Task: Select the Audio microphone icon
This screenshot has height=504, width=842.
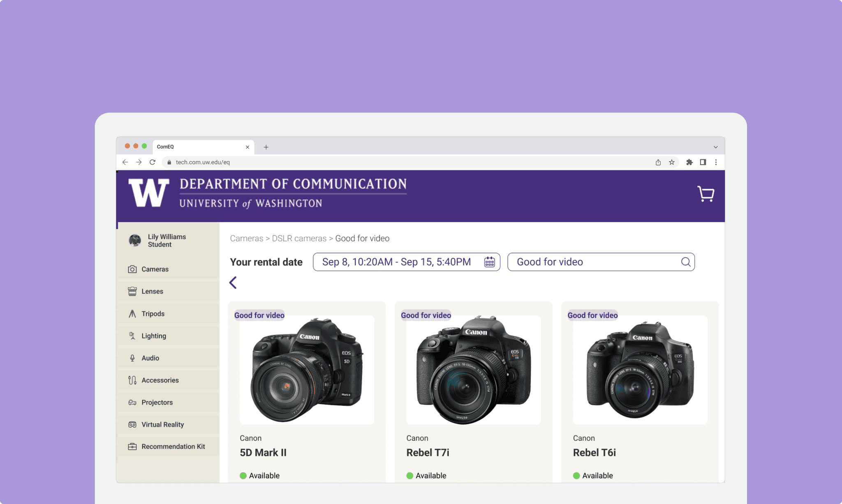Action: (x=132, y=358)
